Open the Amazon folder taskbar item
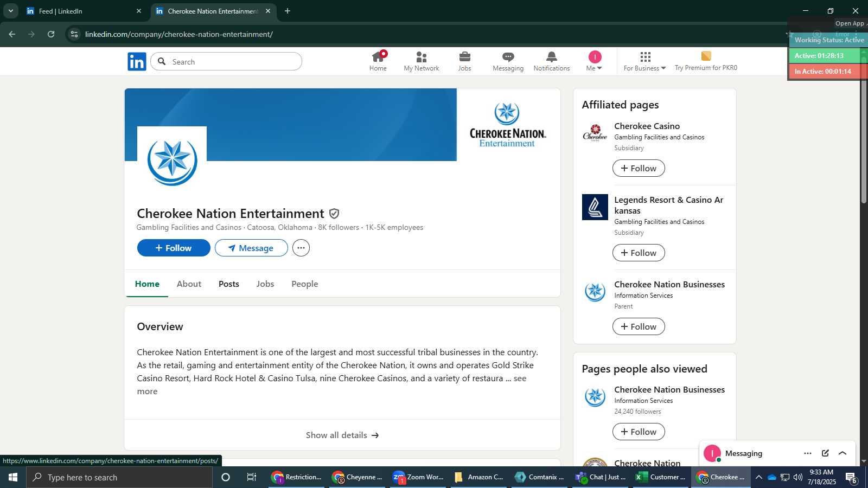 tap(479, 477)
